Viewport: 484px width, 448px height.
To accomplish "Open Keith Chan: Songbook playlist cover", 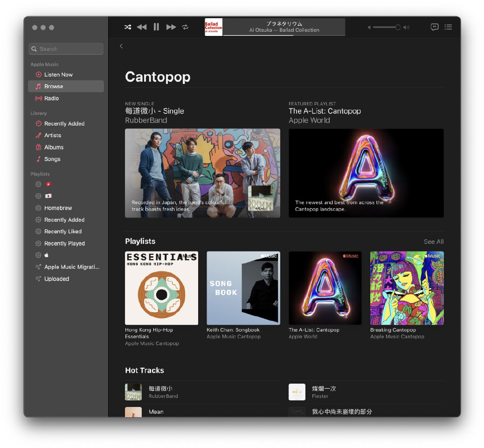I will tap(243, 288).
